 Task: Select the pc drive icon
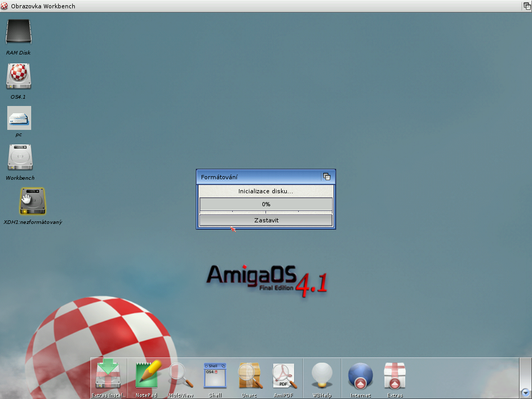[19, 118]
